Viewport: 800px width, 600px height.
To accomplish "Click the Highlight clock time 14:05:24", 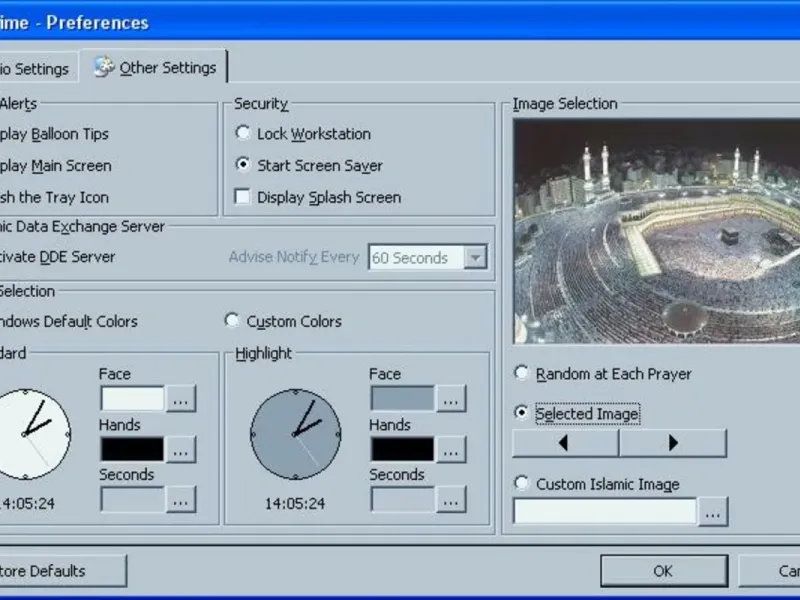I will [x=295, y=504].
